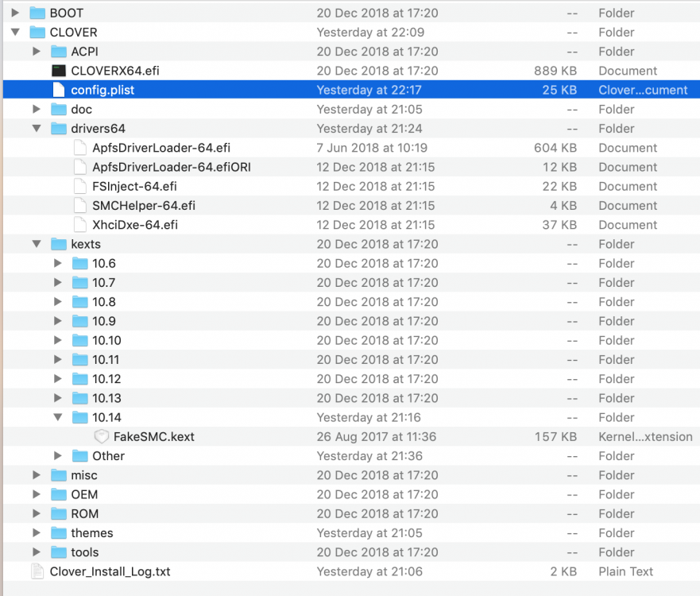Click the kexts folder icon

[59, 244]
